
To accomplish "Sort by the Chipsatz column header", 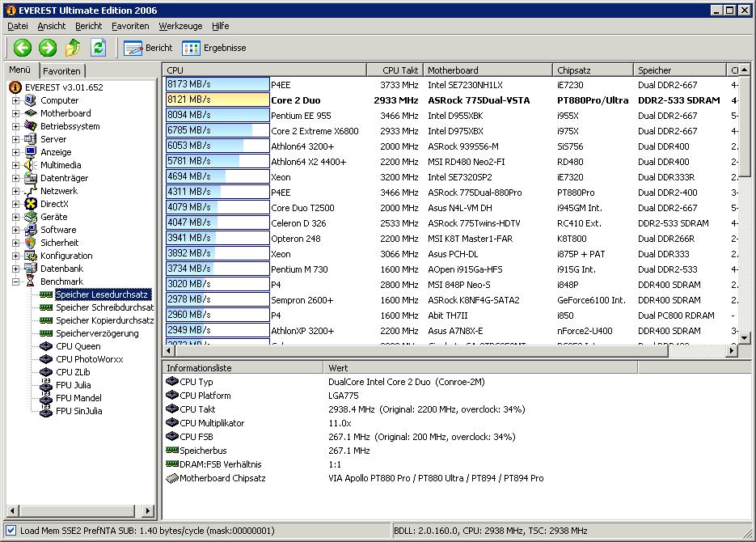I will 593,70.
